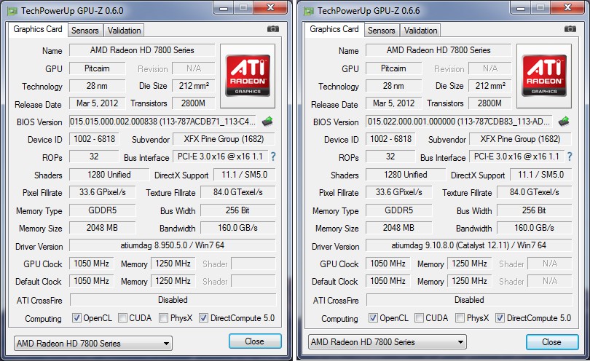Screen dimensions: 590x364
Task: Toggle OpenCL checkbox in GPU-Z 0.6.6
Action: click(x=373, y=317)
